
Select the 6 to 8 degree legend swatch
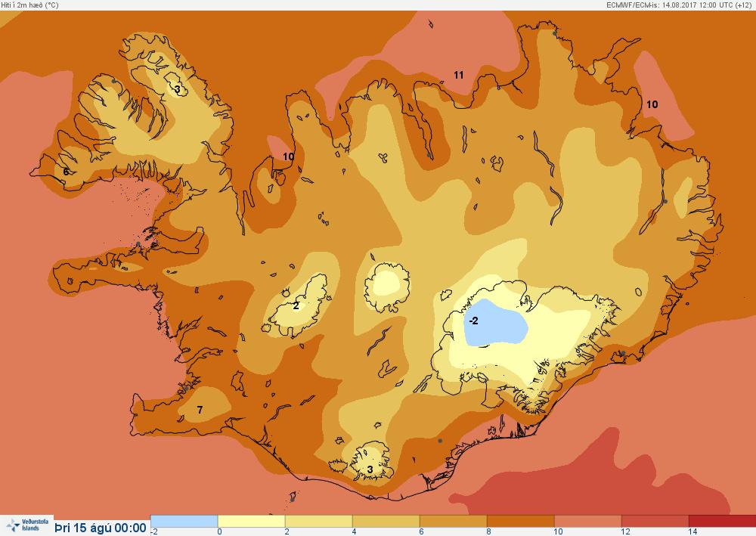(453, 521)
